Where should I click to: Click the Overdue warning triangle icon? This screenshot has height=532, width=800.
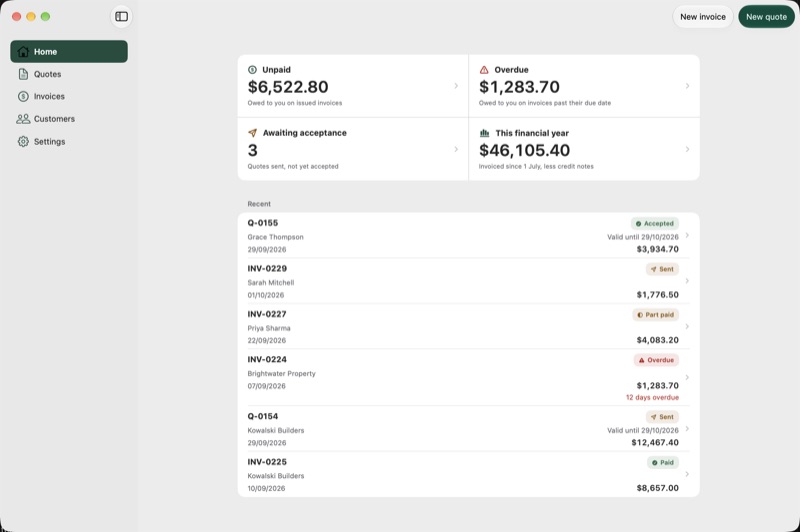click(x=484, y=70)
